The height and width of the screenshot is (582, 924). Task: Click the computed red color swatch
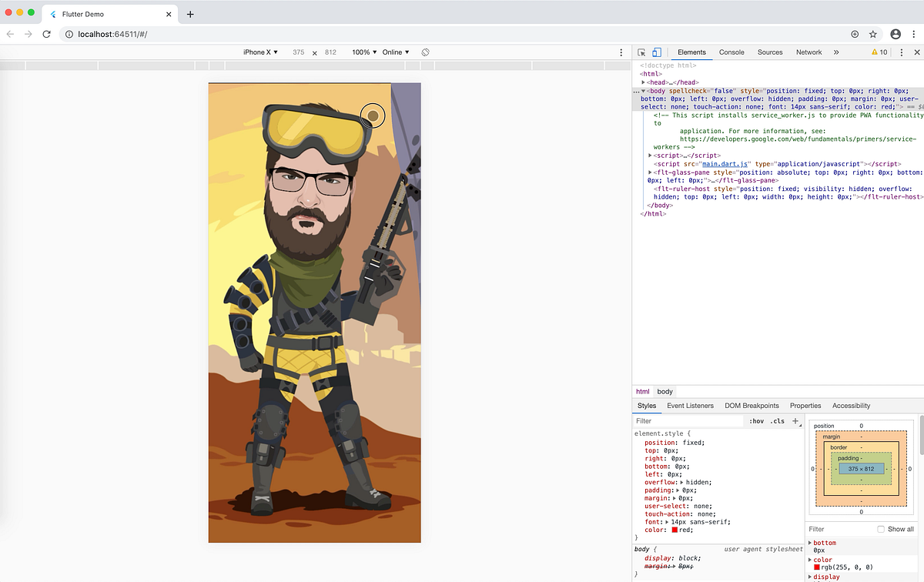tap(818, 567)
